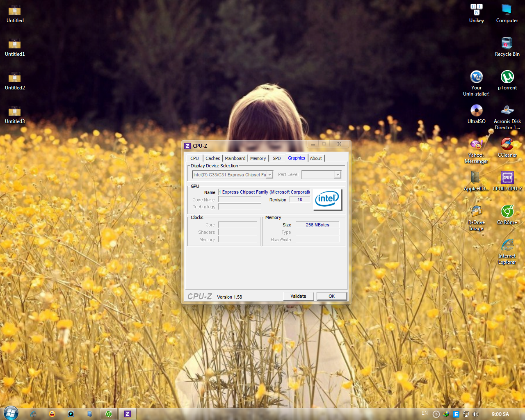The image size is (525, 420).
Task: Open the Computer desktop icon
Action: click(x=507, y=14)
